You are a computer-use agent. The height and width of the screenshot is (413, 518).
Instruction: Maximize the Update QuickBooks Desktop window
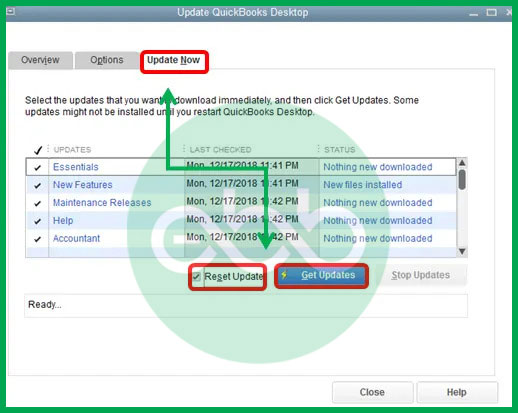[x=491, y=13]
